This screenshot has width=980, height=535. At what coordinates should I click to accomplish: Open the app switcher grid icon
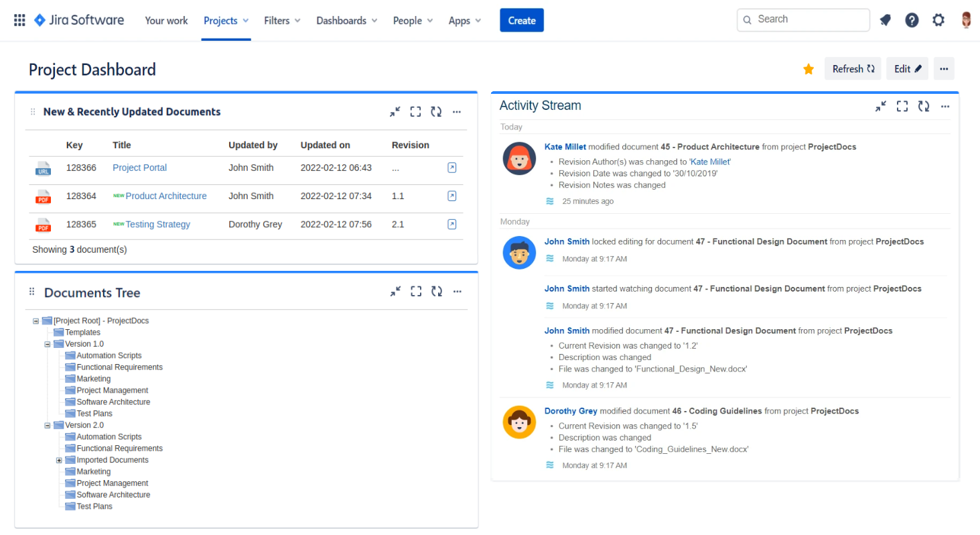pyautogui.click(x=19, y=20)
